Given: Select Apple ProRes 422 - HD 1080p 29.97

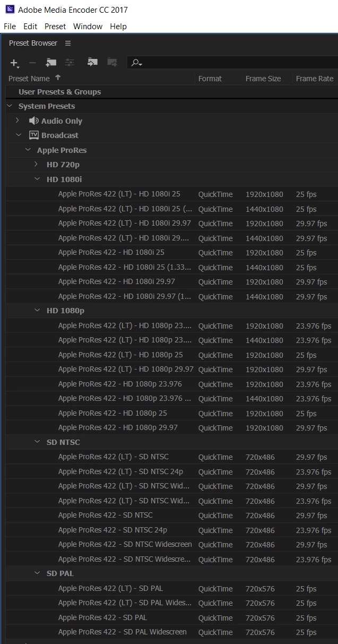Looking at the screenshot, I should tap(171, 428).
